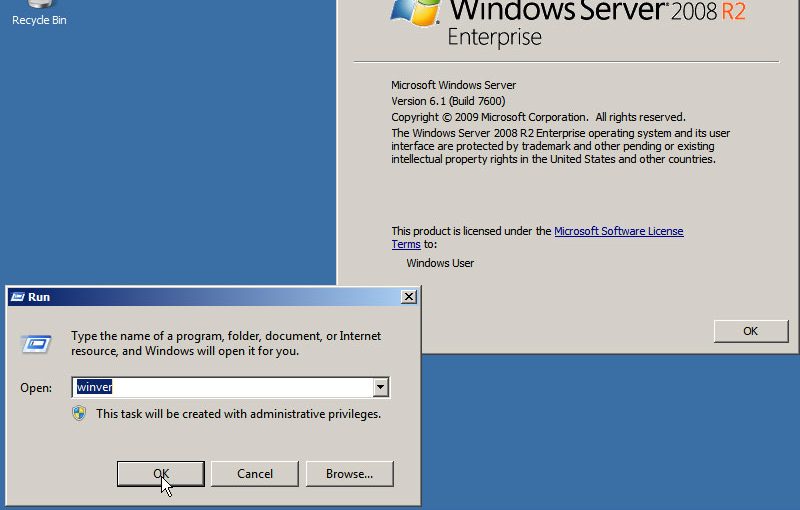Click 'Type the name of a program' description
This screenshot has width=800, height=510.
[226, 343]
